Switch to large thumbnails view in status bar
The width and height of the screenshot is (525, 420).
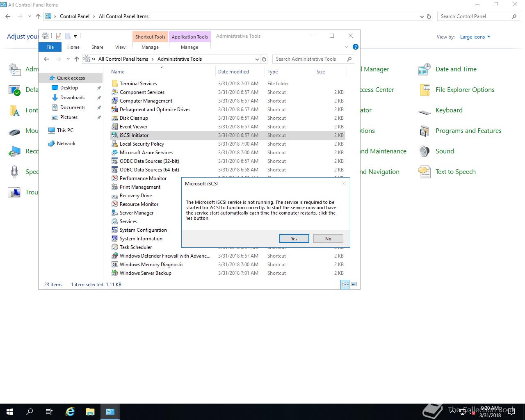tap(354, 284)
